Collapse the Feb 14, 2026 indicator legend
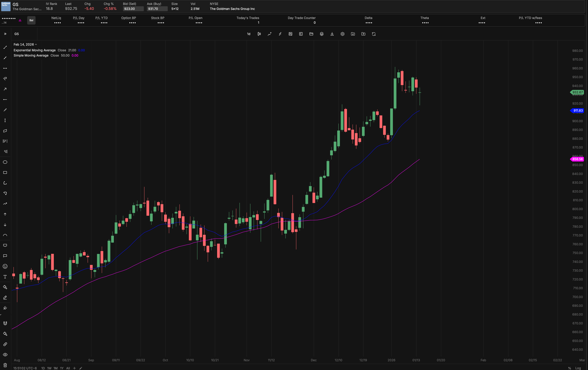The image size is (588, 370). pyautogui.click(x=36, y=44)
